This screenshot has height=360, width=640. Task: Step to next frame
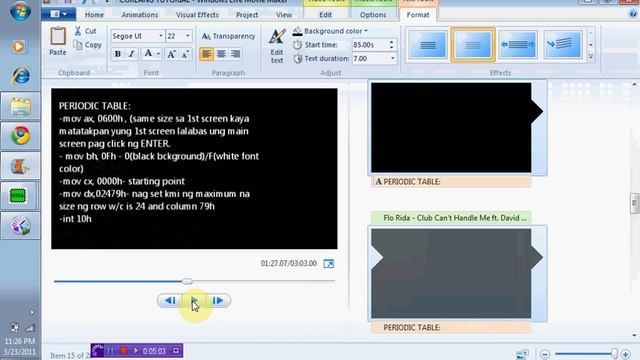[218, 301]
